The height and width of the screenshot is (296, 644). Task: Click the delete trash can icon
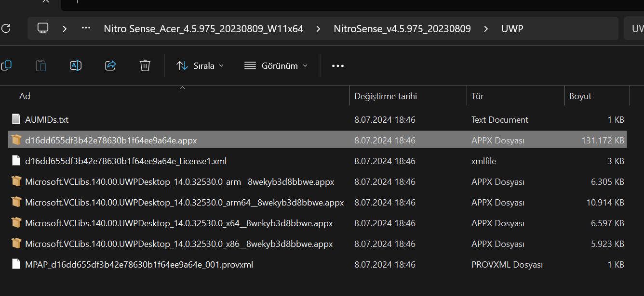coord(145,65)
